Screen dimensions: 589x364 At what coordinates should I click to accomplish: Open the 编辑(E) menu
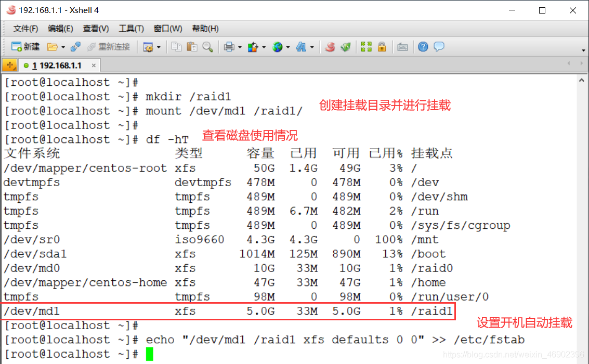60,29
